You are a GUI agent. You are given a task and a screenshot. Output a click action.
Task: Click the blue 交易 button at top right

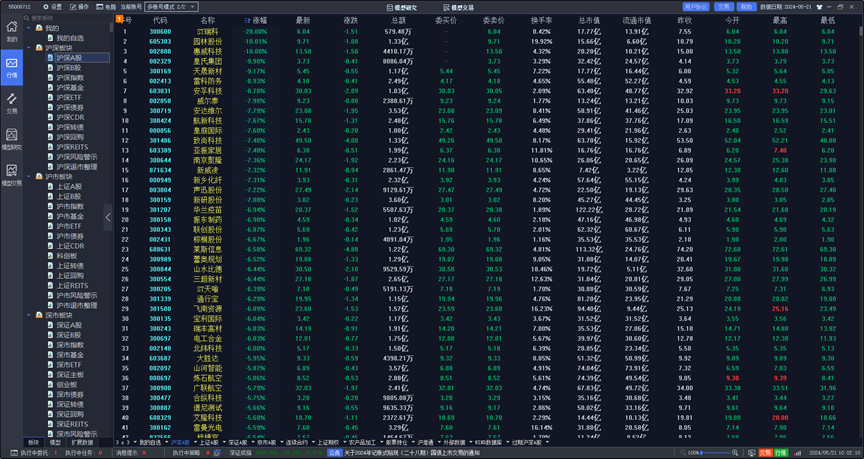[x=723, y=7]
